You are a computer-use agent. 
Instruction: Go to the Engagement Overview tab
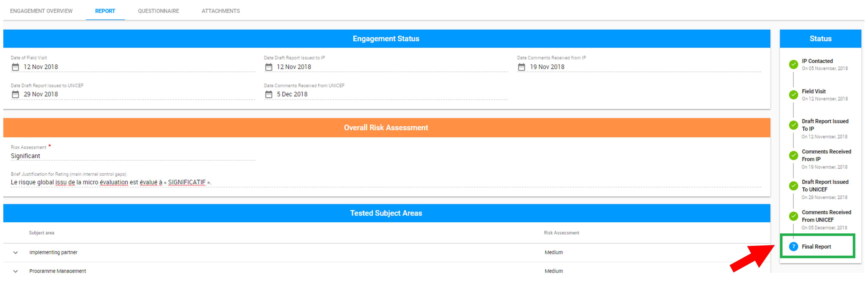pos(41,11)
